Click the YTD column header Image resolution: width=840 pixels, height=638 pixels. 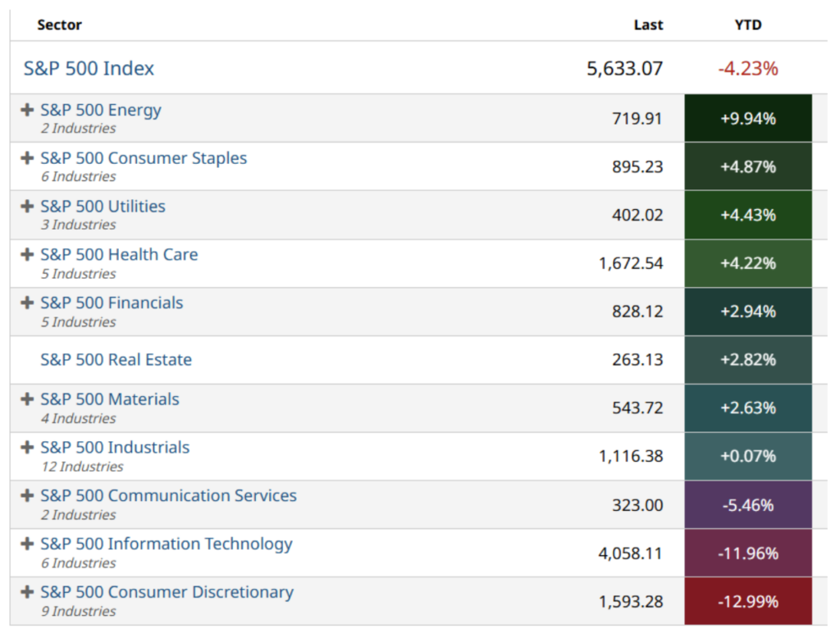click(748, 25)
